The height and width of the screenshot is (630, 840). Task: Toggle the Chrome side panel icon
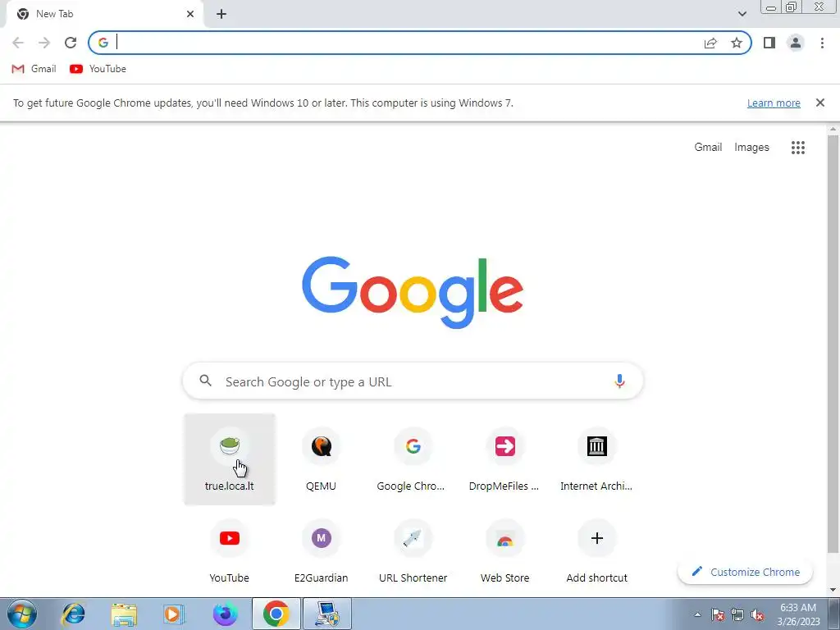tap(769, 43)
